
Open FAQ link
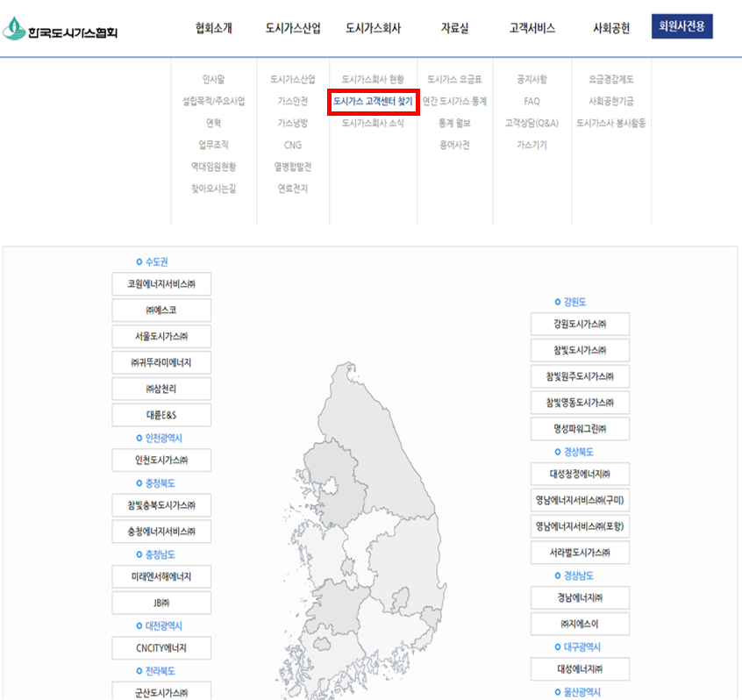532,101
